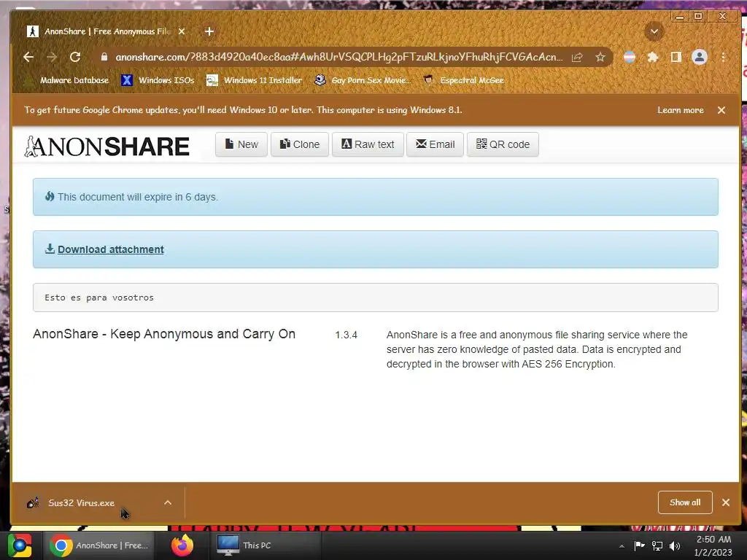
Task: Open Chrome three-dot menu
Action: (723, 57)
